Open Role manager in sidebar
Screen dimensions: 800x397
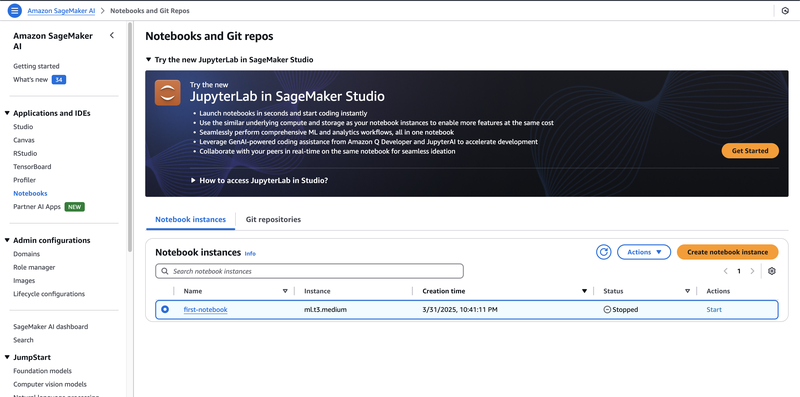tap(34, 267)
